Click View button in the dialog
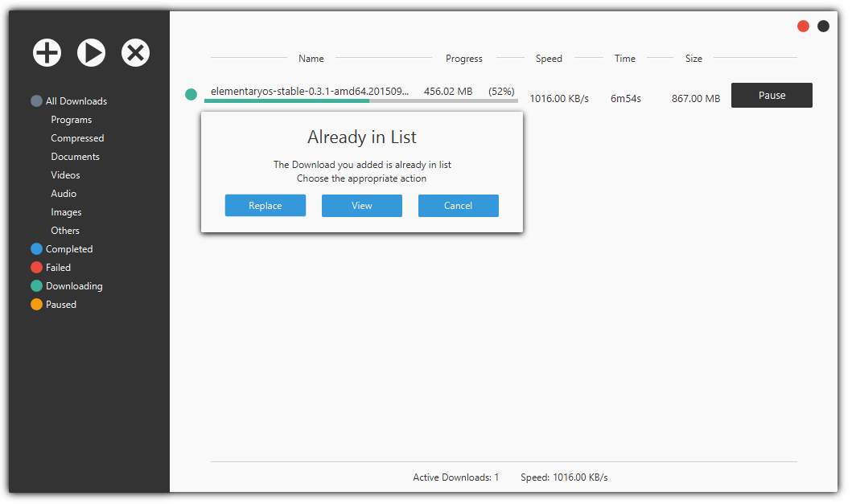This screenshot has width=852, height=504. pyautogui.click(x=361, y=206)
